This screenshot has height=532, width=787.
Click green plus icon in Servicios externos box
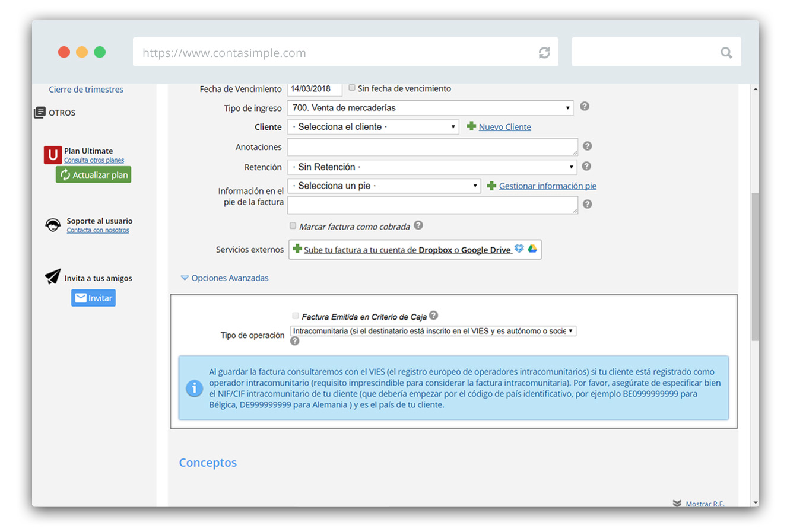click(x=297, y=249)
